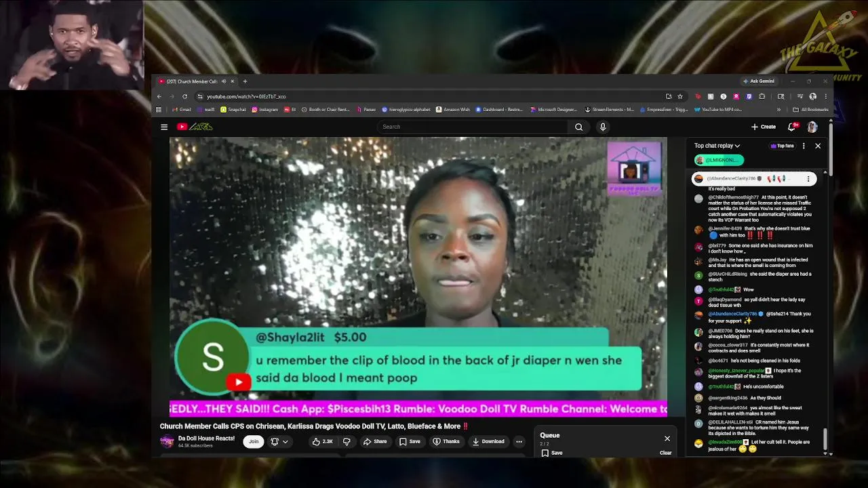The height and width of the screenshot is (488, 868).
Task: Open the YouTube guide hamburger menu
Action: 164,127
